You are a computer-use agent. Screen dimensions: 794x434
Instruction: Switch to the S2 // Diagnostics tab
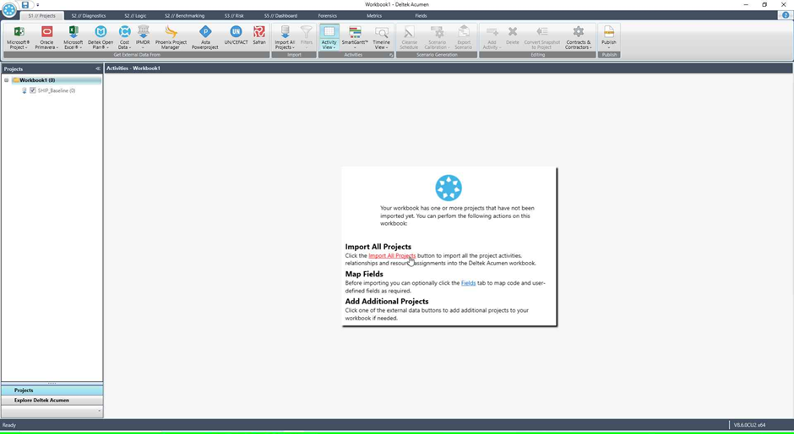(89, 16)
